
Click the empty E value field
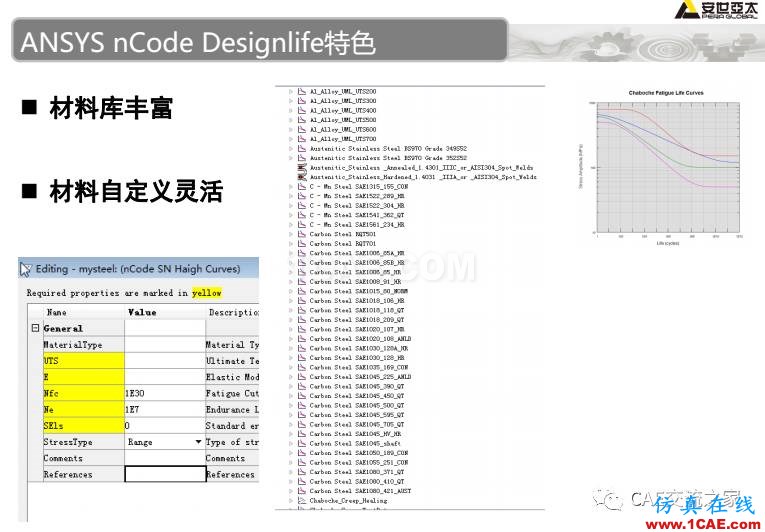click(165, 377)
